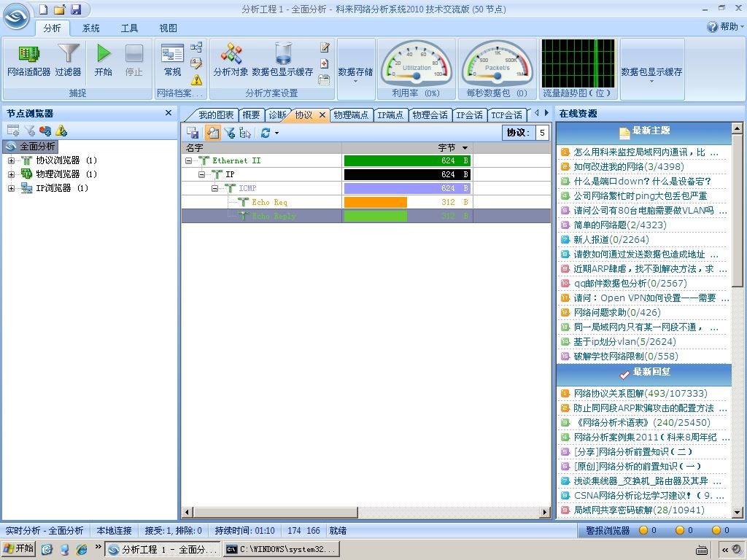Switch to the 工具 ribbon tab

(129, 28)
